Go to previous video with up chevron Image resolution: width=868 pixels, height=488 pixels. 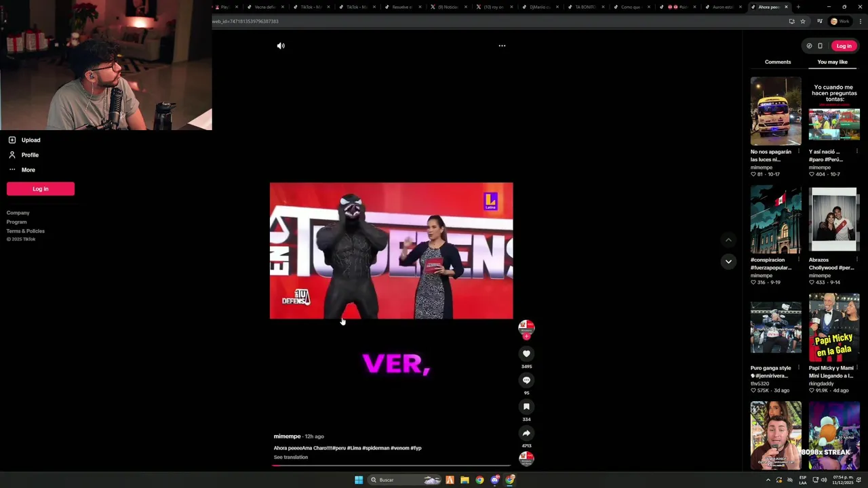pos(728,240)
